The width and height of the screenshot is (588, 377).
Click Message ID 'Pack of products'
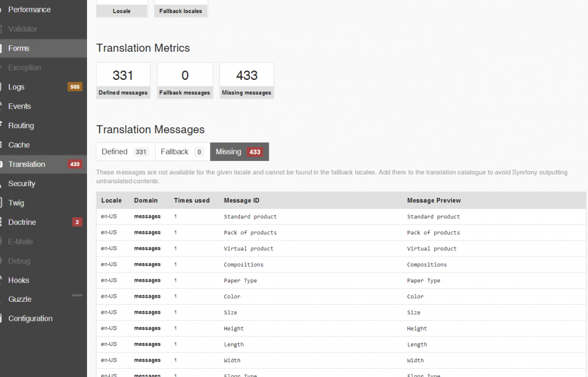250,233
